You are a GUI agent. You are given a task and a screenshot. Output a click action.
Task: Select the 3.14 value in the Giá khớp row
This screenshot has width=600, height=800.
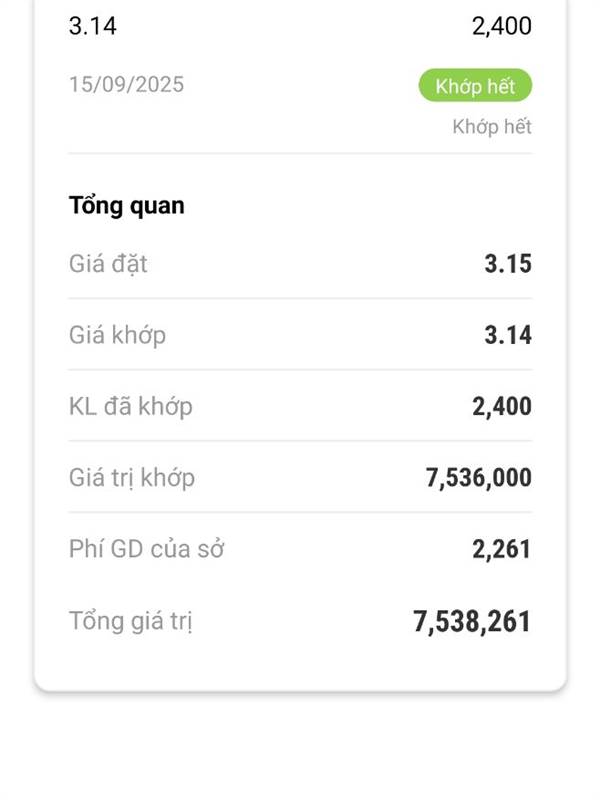point(507,335)
